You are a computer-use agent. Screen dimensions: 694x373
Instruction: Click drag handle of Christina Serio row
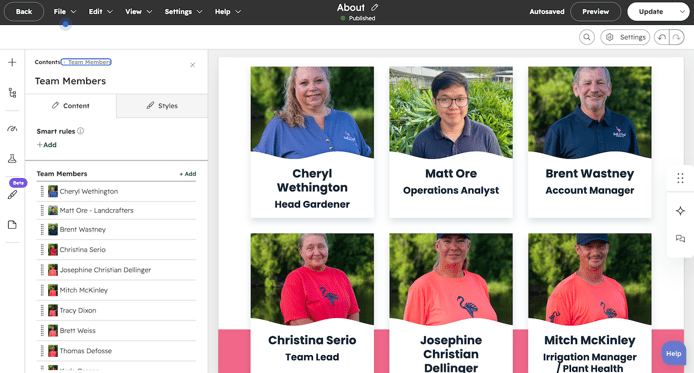42,250
